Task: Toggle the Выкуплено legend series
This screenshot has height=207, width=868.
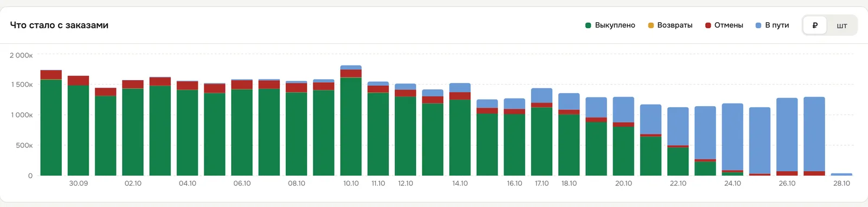Action: coord(610,25)
